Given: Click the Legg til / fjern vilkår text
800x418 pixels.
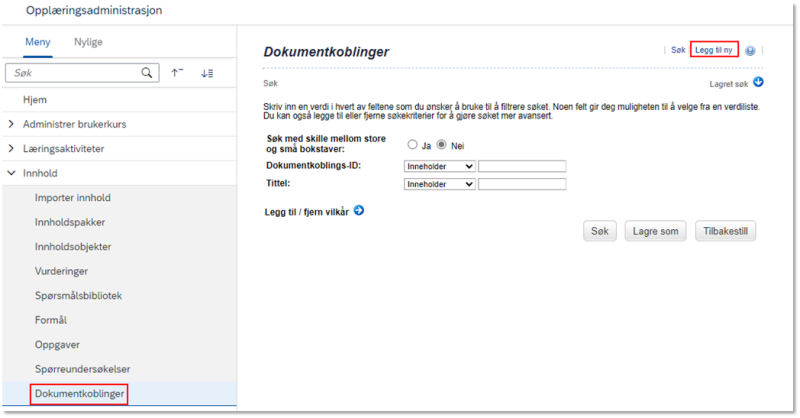Looking at the screenshot, I should click(x=307, y=212).
